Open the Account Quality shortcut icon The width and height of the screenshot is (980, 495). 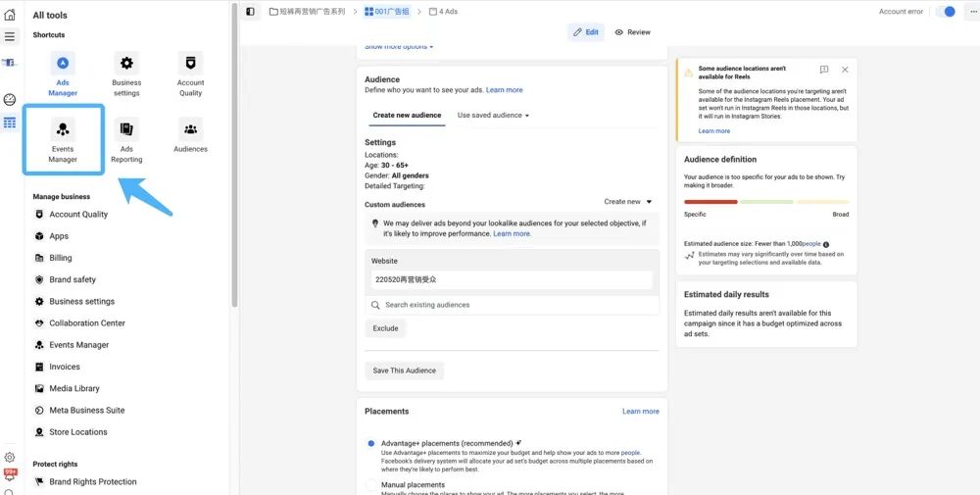coord(190,63)
